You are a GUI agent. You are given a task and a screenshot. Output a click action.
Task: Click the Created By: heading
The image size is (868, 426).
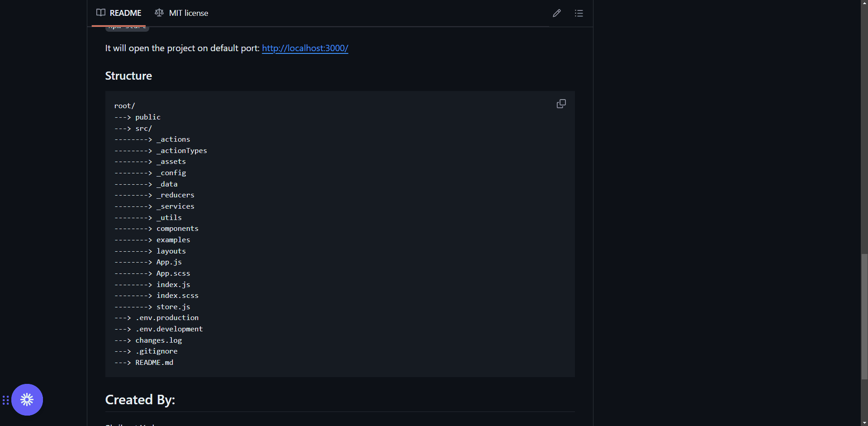[x=140, y=400]
